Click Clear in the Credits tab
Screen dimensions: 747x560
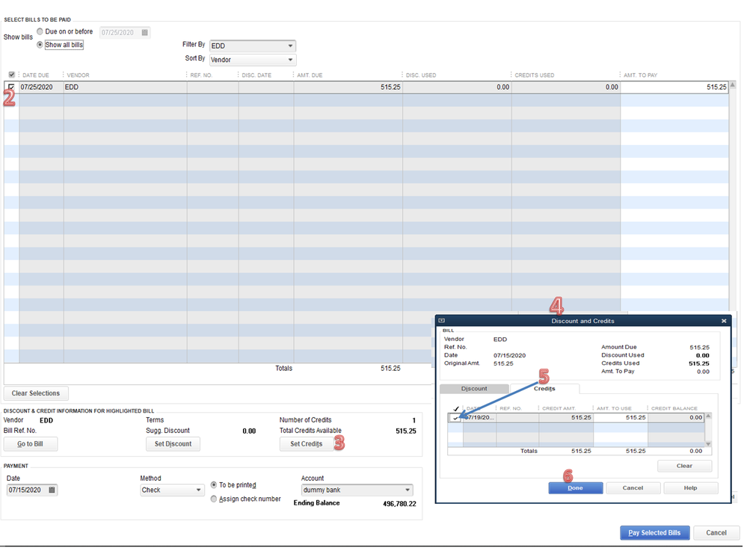(685, 466)
